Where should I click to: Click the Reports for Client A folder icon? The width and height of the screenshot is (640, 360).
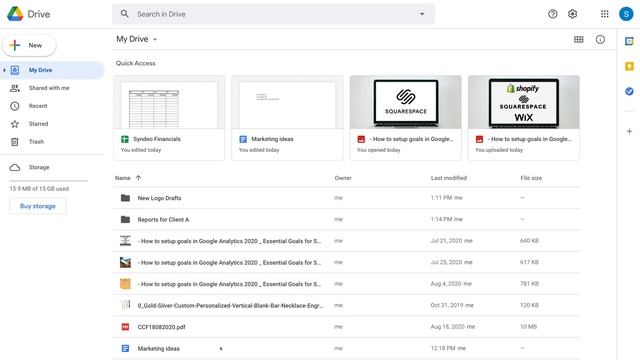coord(125,220)
